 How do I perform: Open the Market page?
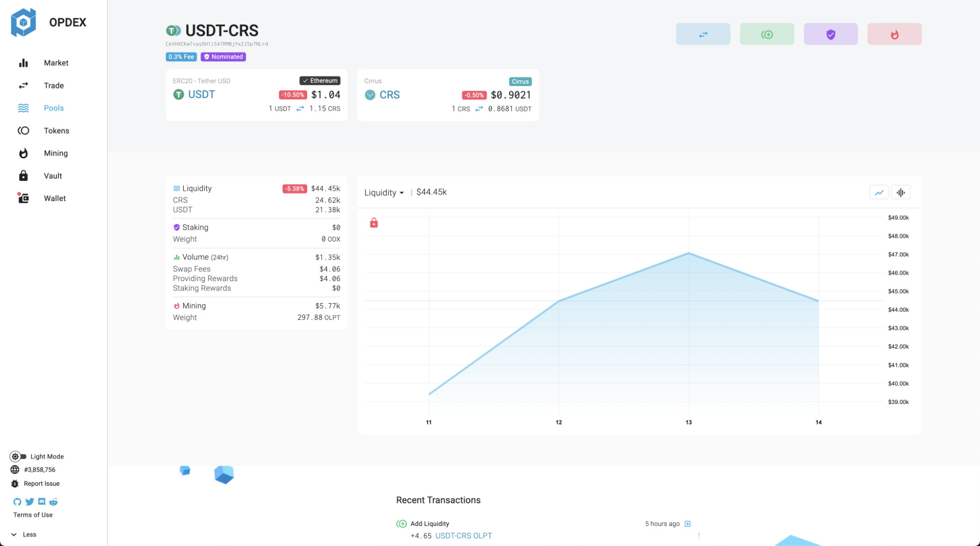(56, 63)
